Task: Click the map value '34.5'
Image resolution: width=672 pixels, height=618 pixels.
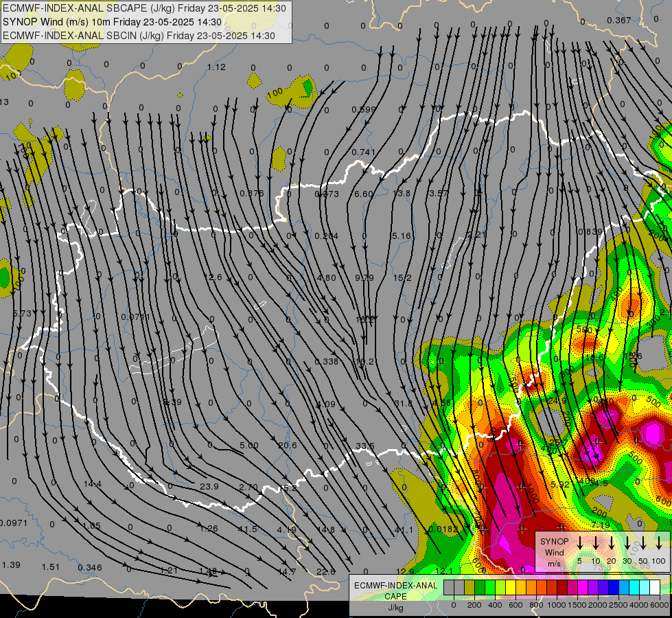Action: [599, 483]
